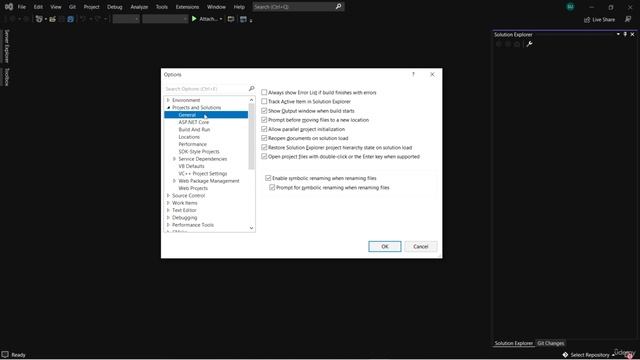Open the Debug menu

click(x=115, y=7)
